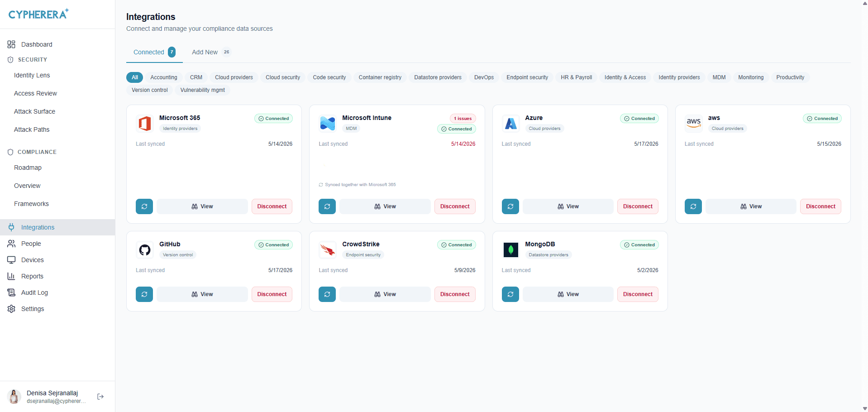Click the People icon in sidebar

click(x=11, y=244)
